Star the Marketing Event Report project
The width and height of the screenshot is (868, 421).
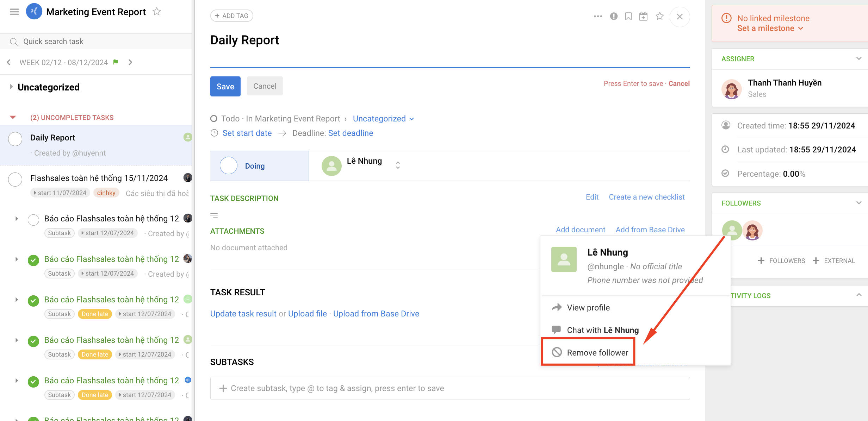tap(157, 12)
